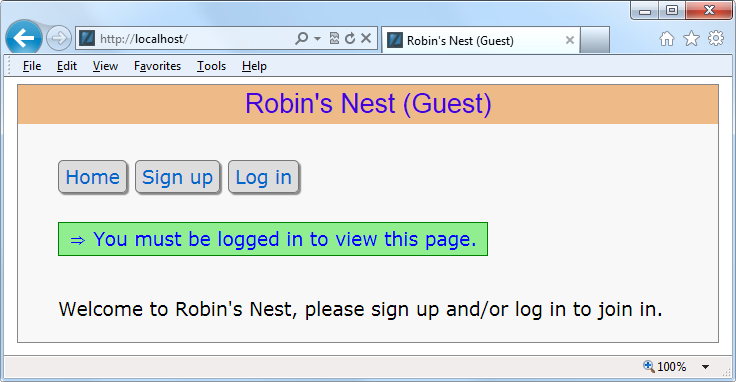This screenshot has height=382, width=736.
Task: Click the Refresh icon in address bar
Action: (350, 38)
